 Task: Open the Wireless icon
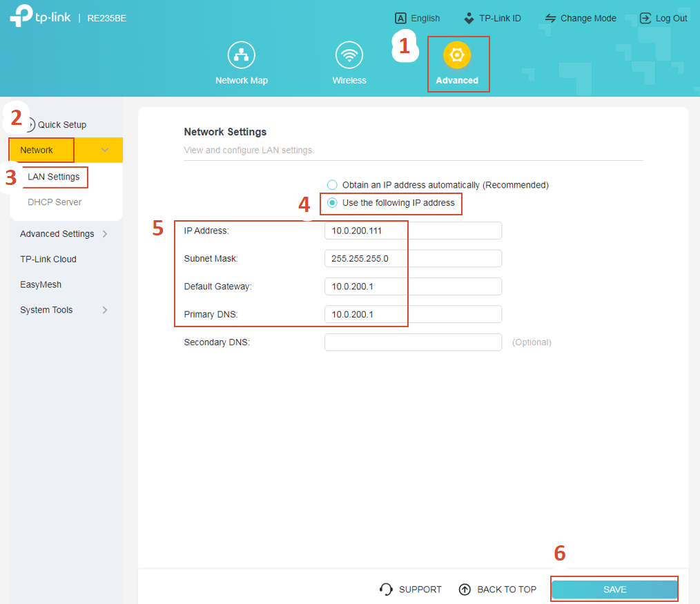(349, 55)
